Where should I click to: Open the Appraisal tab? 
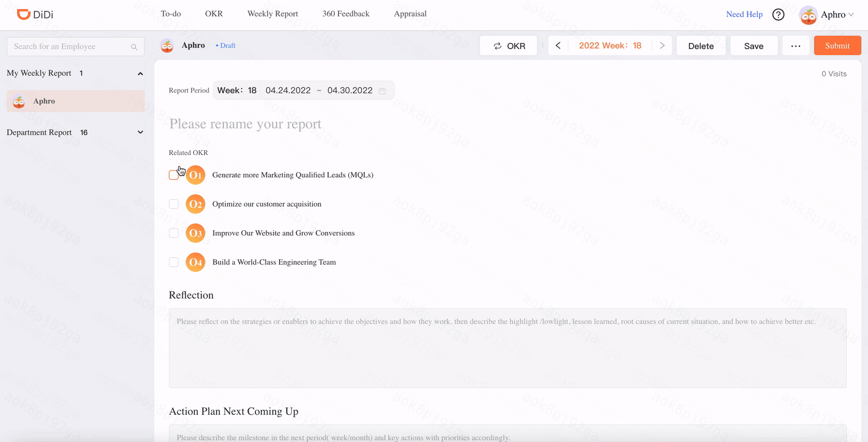[x=410, y=14]
